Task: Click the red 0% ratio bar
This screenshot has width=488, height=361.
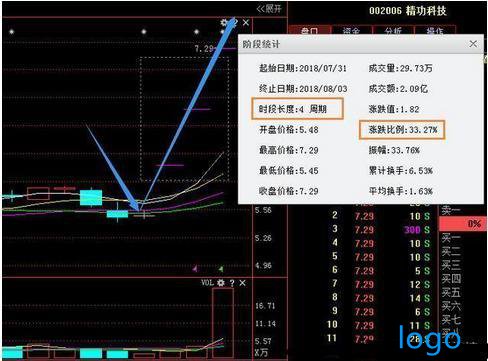Action: coord(463,224)
